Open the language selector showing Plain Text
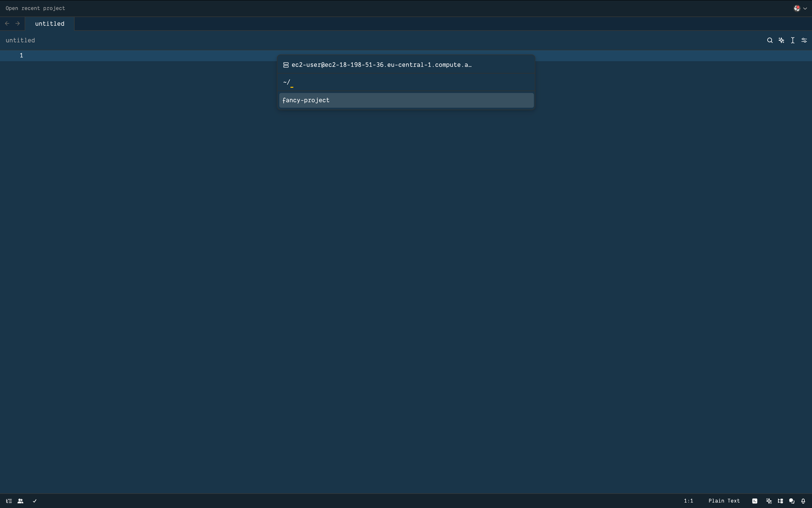The height and width of the screenshot is (508, 812). point(724,501)
